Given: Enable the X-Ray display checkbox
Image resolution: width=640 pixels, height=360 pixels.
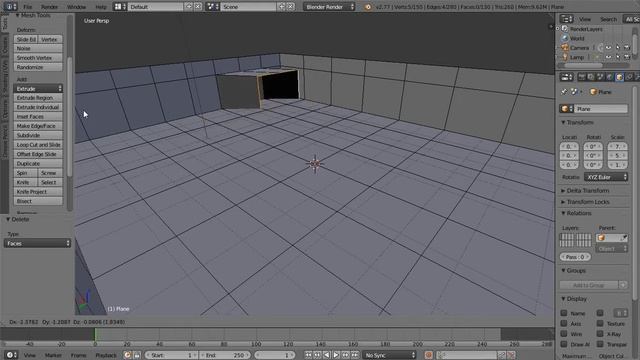Looking at the screenshot, I should (x=600, y=334).
